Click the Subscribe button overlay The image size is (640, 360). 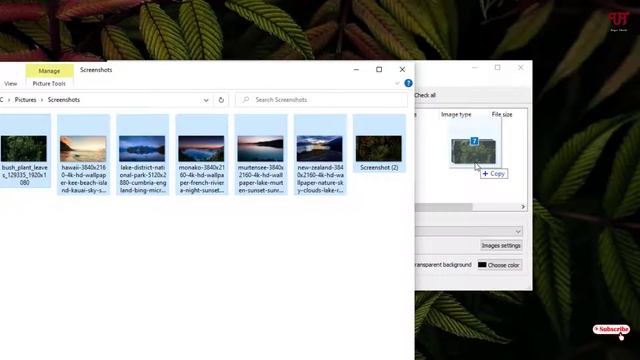611,329
